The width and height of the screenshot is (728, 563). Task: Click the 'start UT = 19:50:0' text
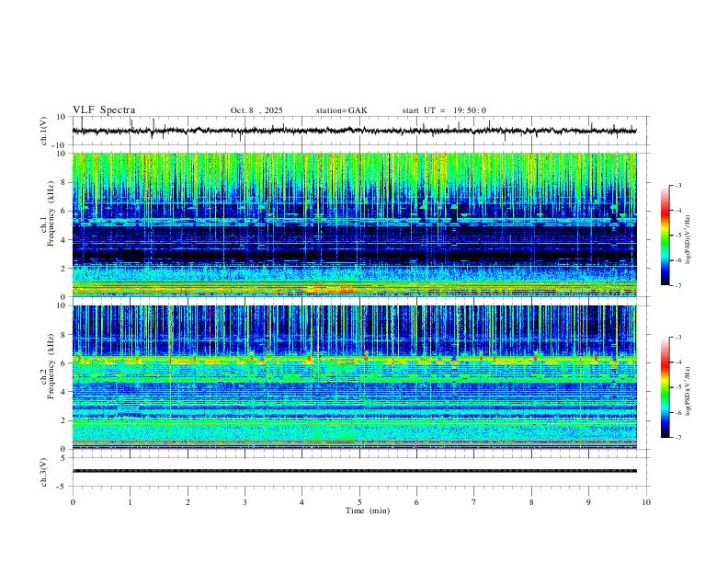click(444, 110)
